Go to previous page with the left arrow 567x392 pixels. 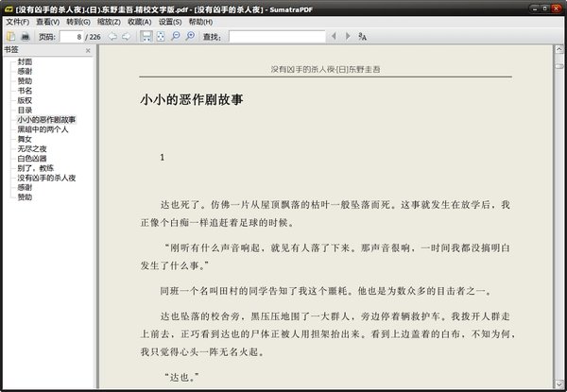pyautogui.click(x=112, y=37)
